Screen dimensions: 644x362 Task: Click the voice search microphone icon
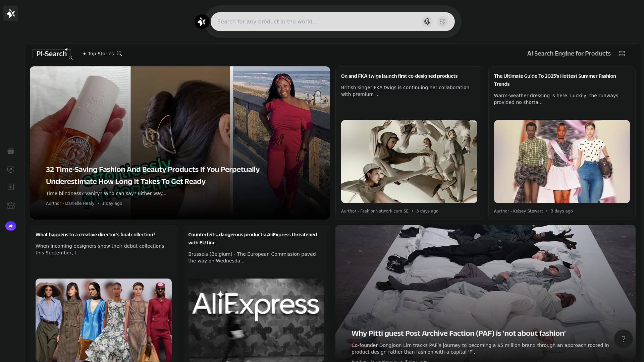427,21
